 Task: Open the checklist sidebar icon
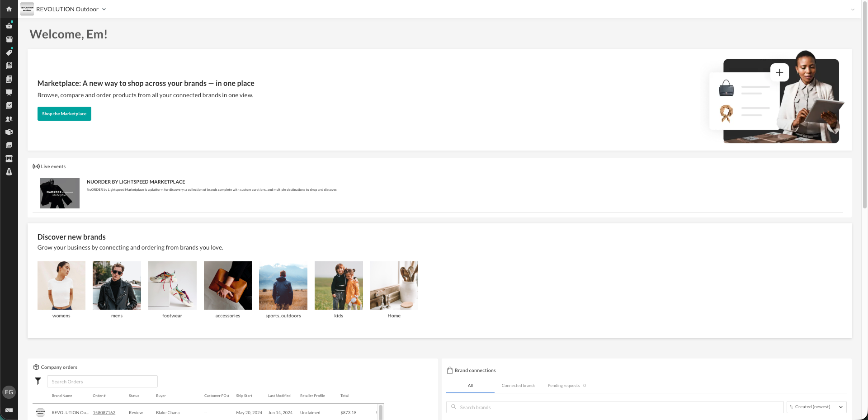(x=9, y=105)
